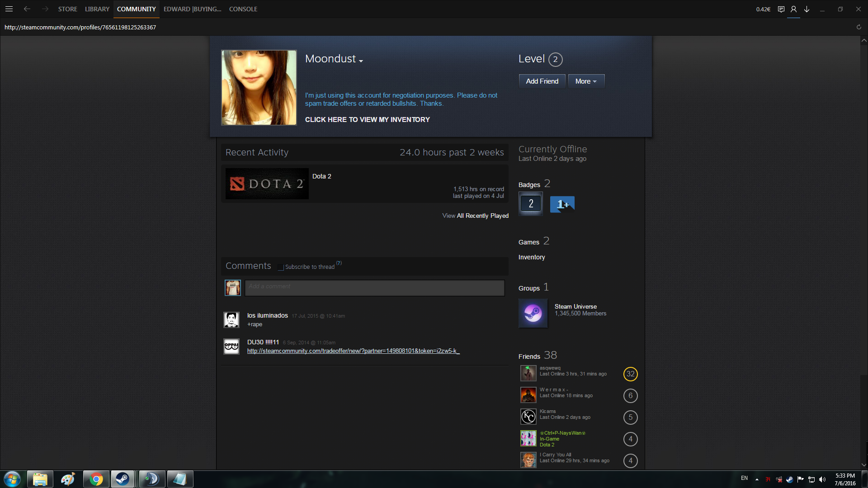Click the back navigation arrow
868x488 pixels.
coord(27,9)
